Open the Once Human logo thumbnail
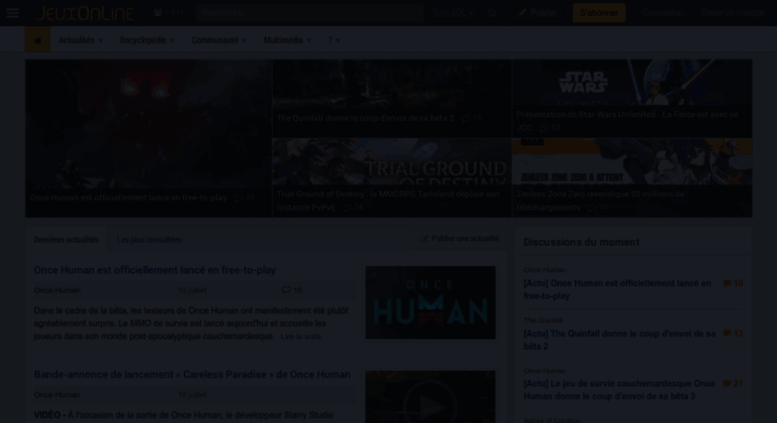This screenshot has width=777, height=423. (430, 303)
